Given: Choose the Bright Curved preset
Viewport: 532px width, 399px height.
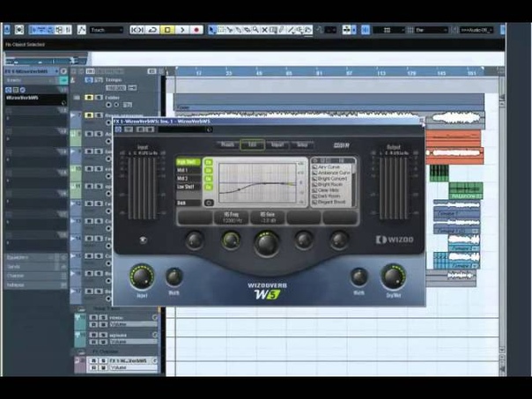Looking at the screenshot, I should click(329, 179).
